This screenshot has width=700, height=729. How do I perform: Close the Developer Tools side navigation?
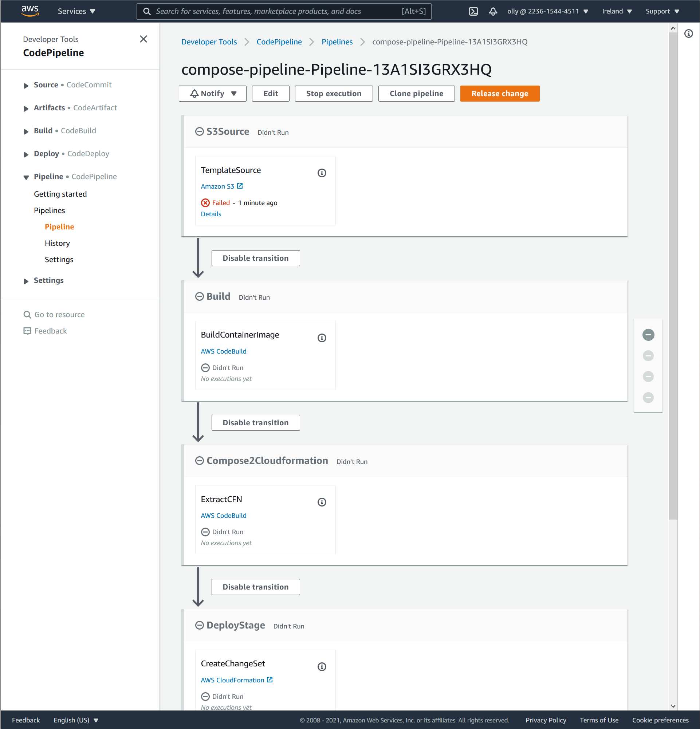143,39
